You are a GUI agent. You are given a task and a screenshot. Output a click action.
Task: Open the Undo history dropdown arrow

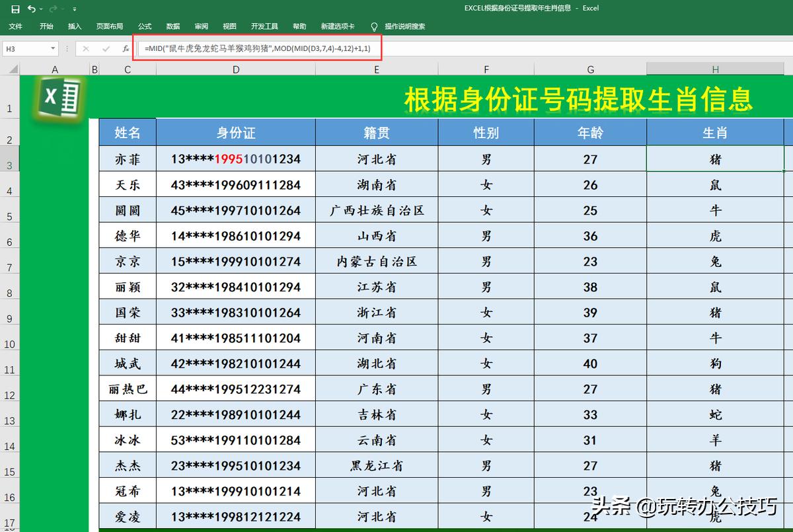click(x=41, y=9)
